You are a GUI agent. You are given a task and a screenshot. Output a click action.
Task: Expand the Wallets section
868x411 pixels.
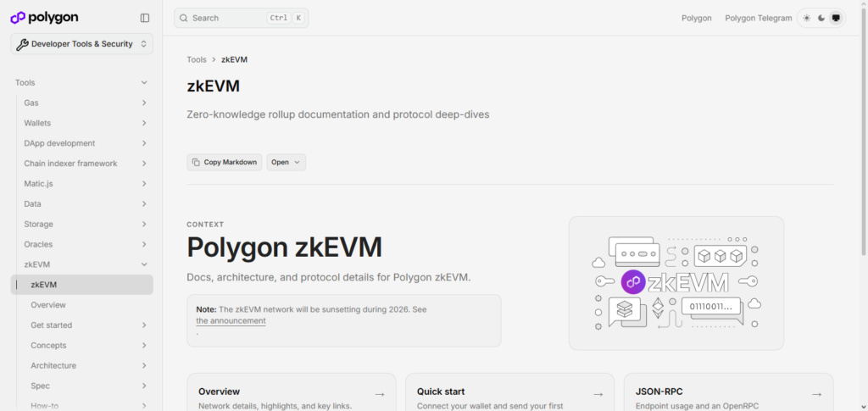pyautogui.click(x=144, y=123)
